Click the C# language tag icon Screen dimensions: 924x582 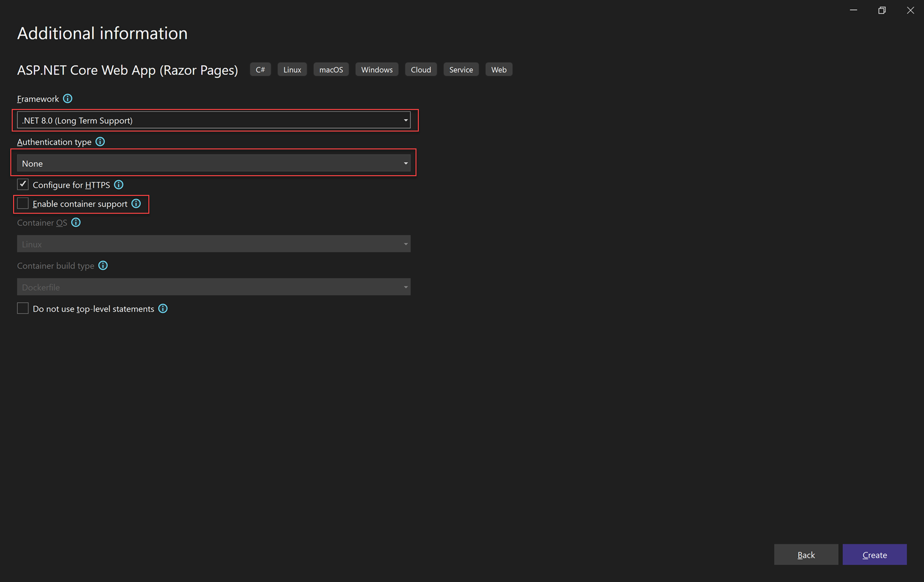click(x=259, y=69)
